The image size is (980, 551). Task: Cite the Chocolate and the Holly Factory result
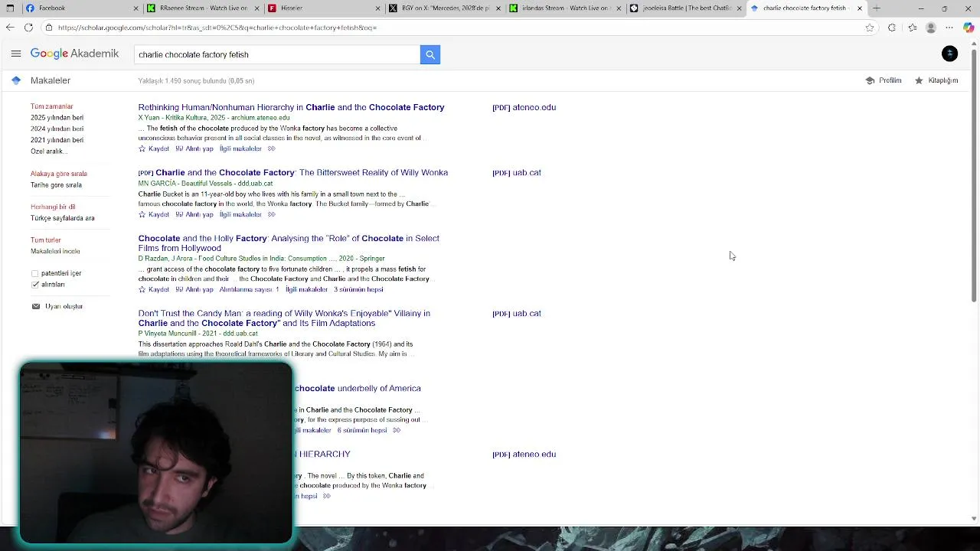[194, 289]
